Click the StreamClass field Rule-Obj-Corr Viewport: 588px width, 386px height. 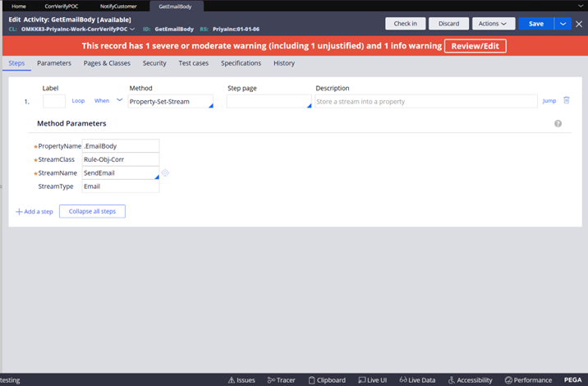121,159
